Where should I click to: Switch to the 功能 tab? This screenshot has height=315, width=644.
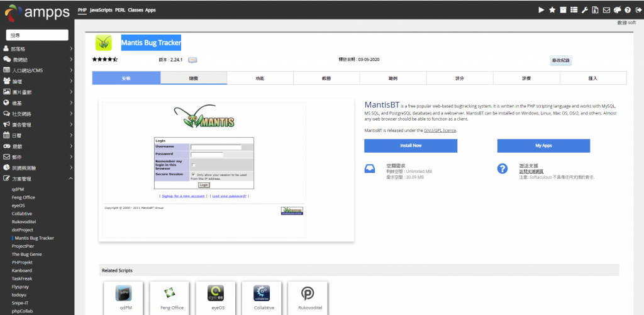tap(260, 78)
